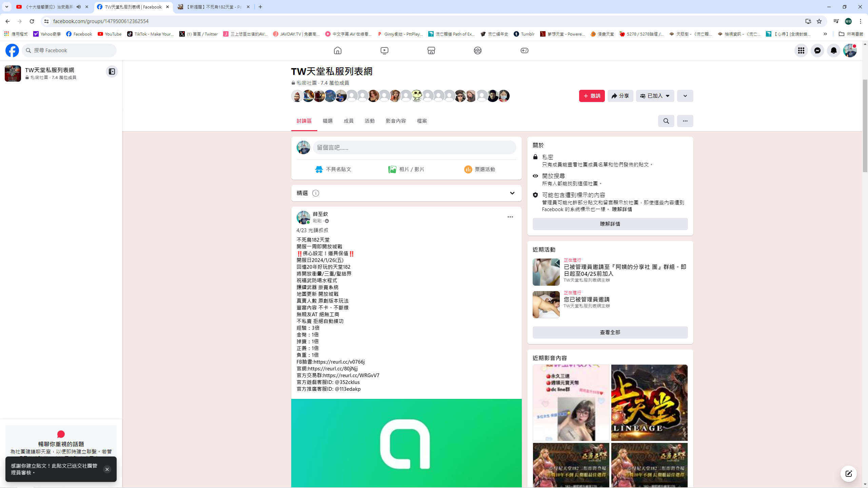
Task: Click the browser address bar URL
Action: pyautogui.click(x=101, y=21)
